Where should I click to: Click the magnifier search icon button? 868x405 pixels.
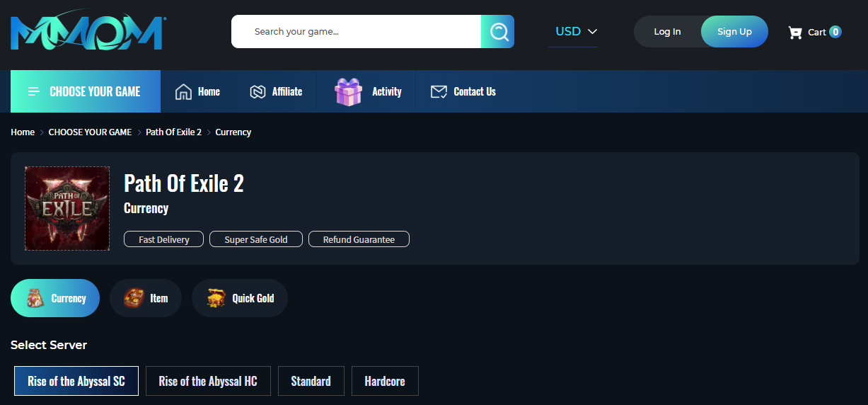click(x=497, y=31)
